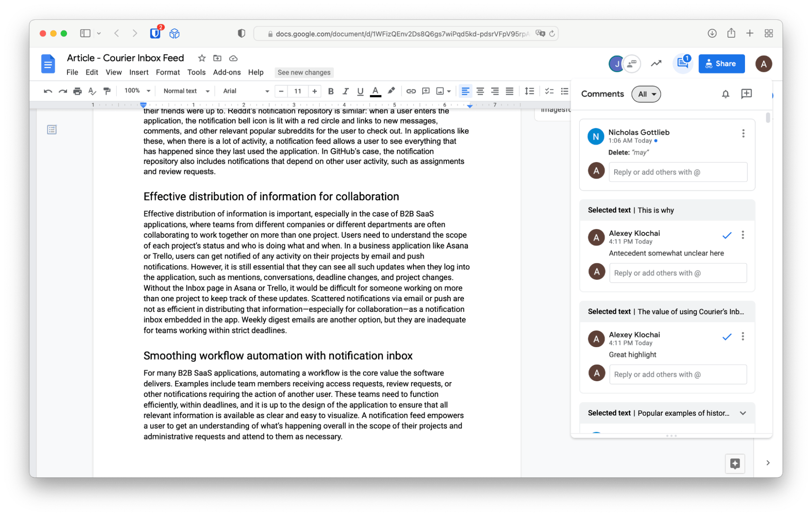Click the Share button

tap(721, 63)
